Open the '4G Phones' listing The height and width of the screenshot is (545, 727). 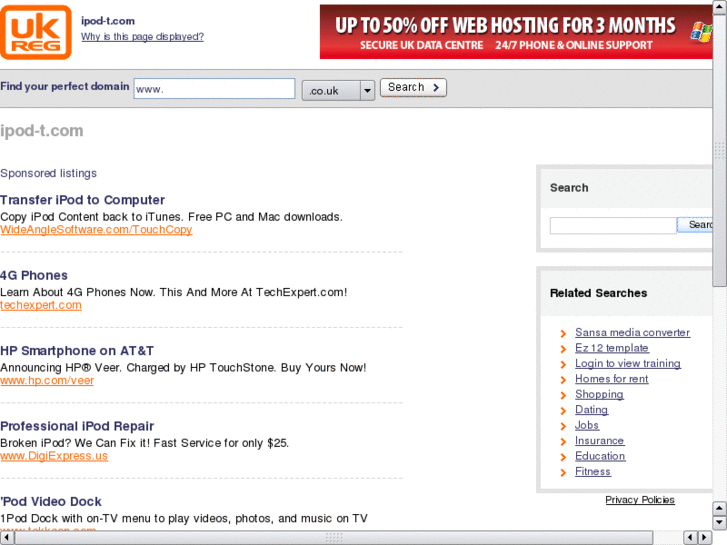click(34, 276)
